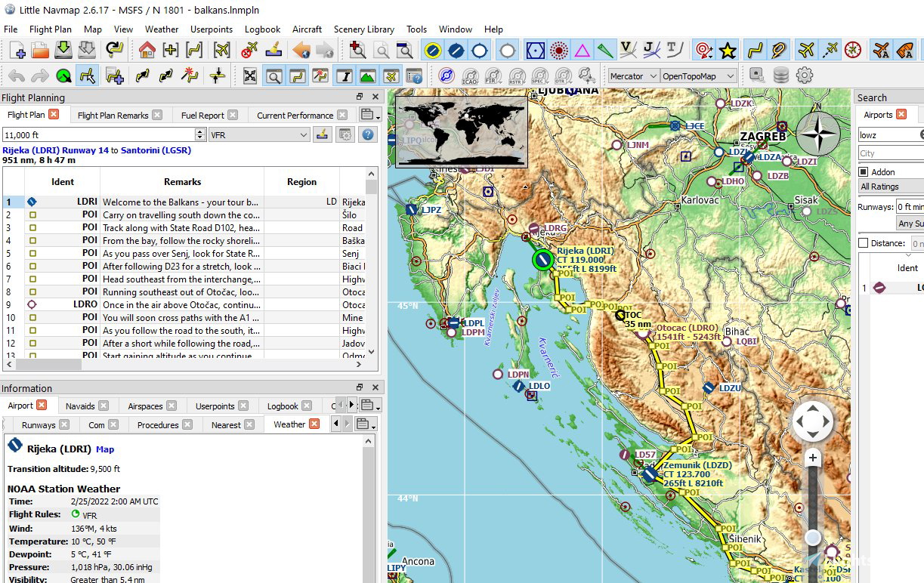Click the Remarks column header
924x583 pixels.
coord(182,181)
